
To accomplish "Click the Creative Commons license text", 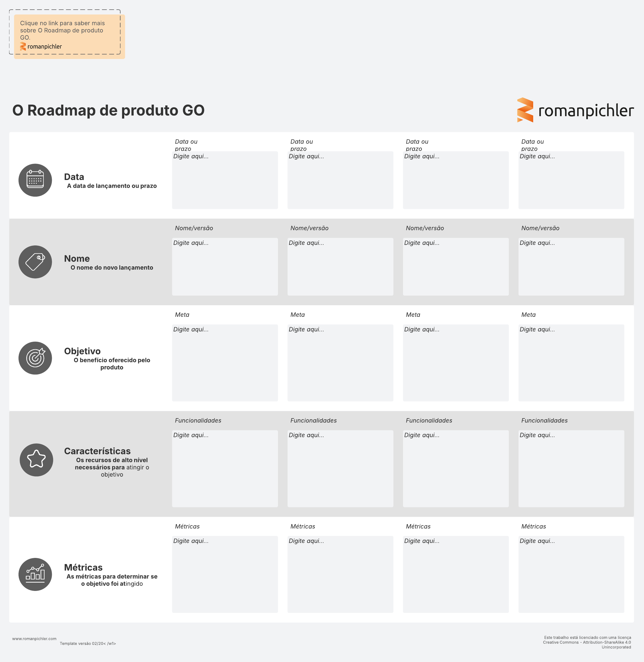I will [587, 642].
